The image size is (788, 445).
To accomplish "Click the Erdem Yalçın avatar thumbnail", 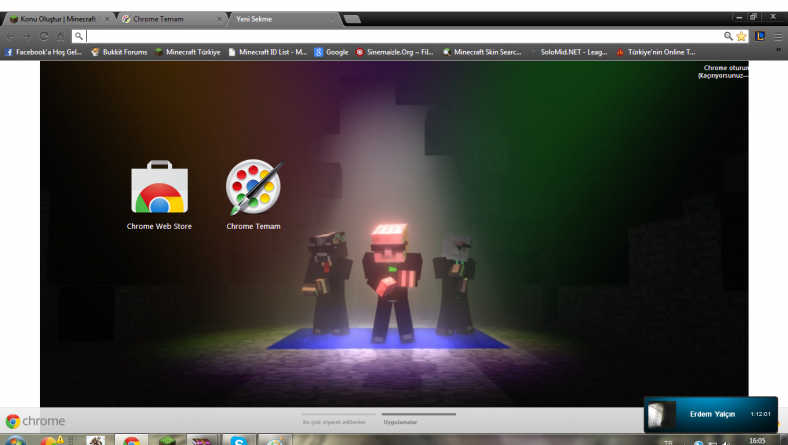I will point(660,414).
